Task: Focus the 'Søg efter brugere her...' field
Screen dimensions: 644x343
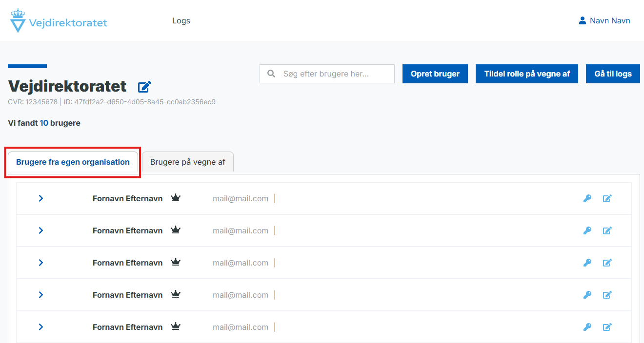Action: tap(327, 74)
